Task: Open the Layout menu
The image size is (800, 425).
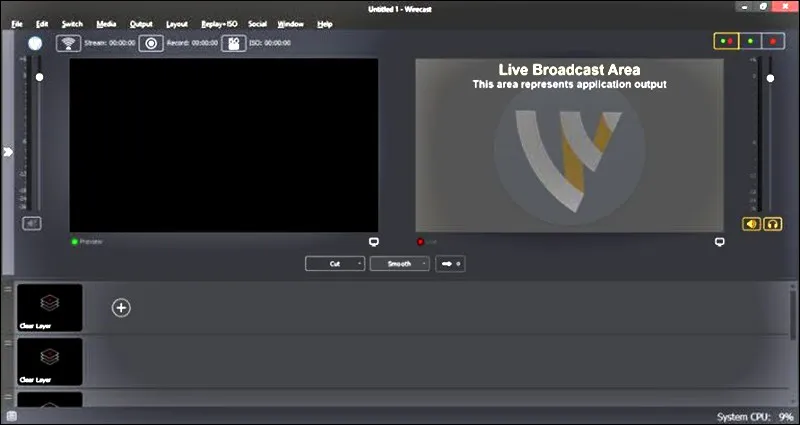Action: click(177, 24)
